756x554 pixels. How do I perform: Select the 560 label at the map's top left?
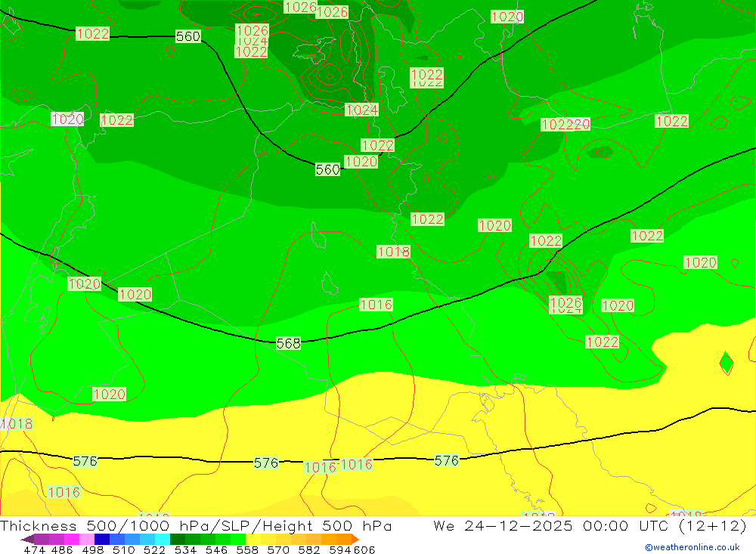[188, 36]
